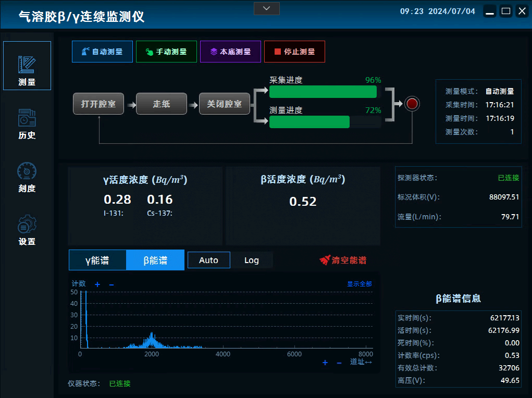532x398 pixels.
Task: Click the plus icon next to 计数
Action: [x=97, y=284]
